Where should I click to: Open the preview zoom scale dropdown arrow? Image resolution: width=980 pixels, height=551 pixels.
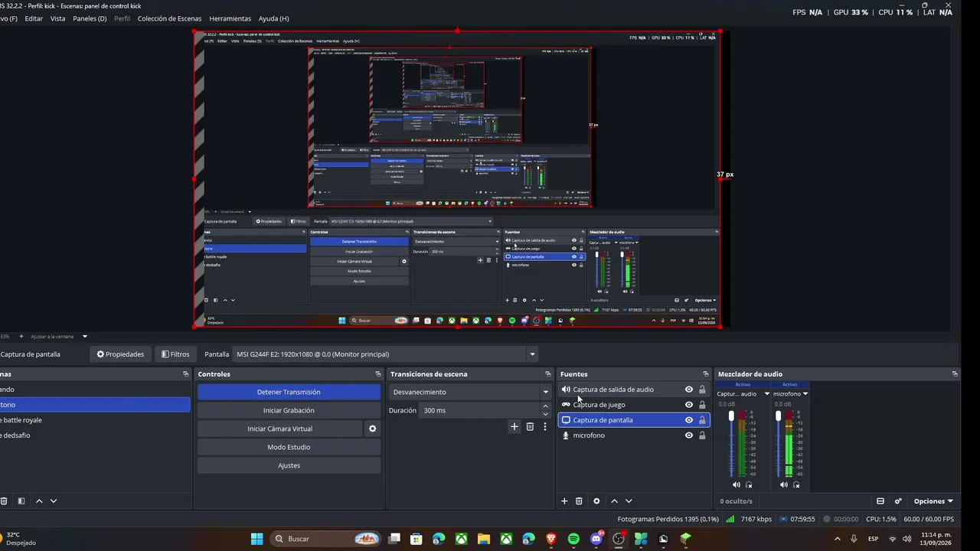click(85, 336)
